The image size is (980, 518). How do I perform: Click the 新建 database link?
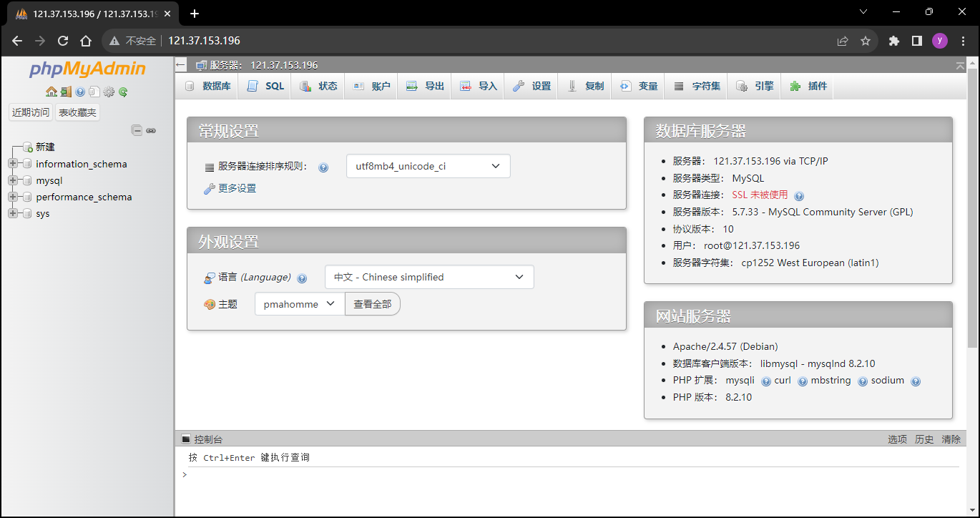coord(46,147)
